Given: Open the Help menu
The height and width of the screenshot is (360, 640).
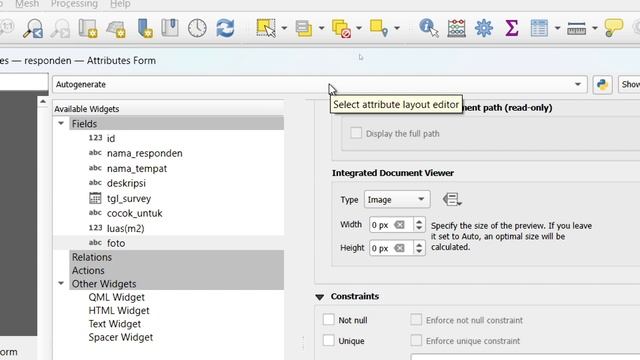Looking at the screenshot, I should click(x=120, y=4).
